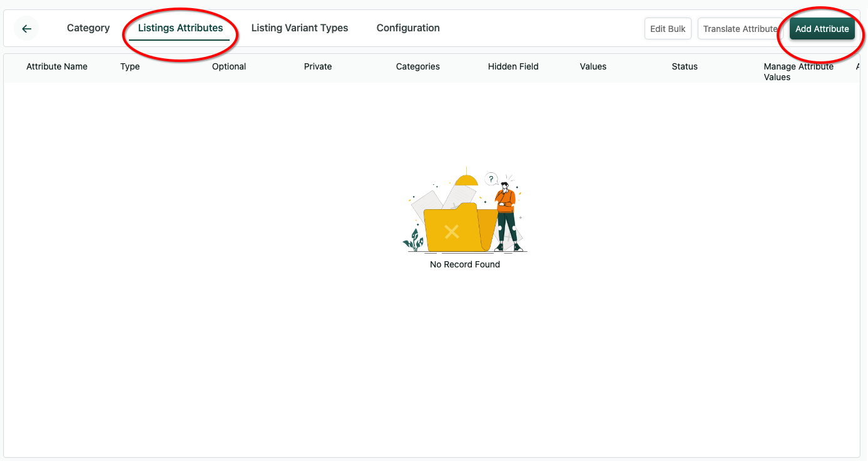Screen dimensions: 868x461
Task: Select the Hidden Field column header
Action: [x=513, y=66]
